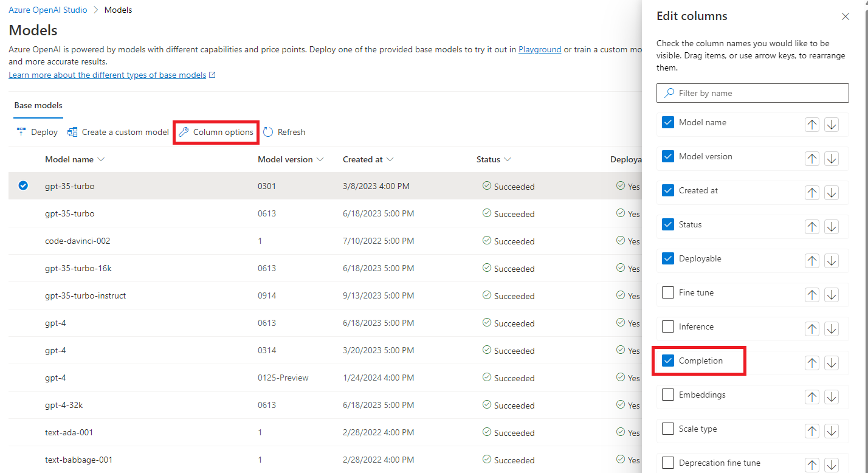Image resolution: width=868 pixels, height=473 pixels.
Task: Sort by Created at column header
Action: [368, 159]
